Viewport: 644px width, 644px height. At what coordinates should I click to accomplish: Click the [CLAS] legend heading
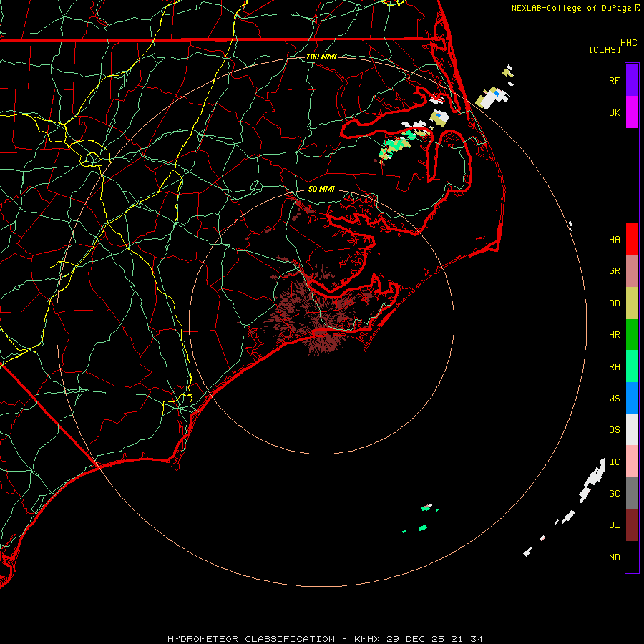(605, 49)
